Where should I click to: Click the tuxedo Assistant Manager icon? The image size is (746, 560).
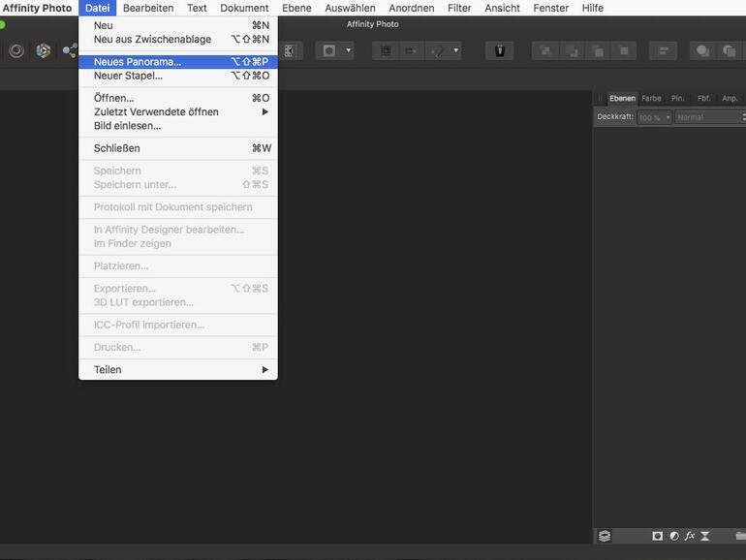click(x=500, y=50)
